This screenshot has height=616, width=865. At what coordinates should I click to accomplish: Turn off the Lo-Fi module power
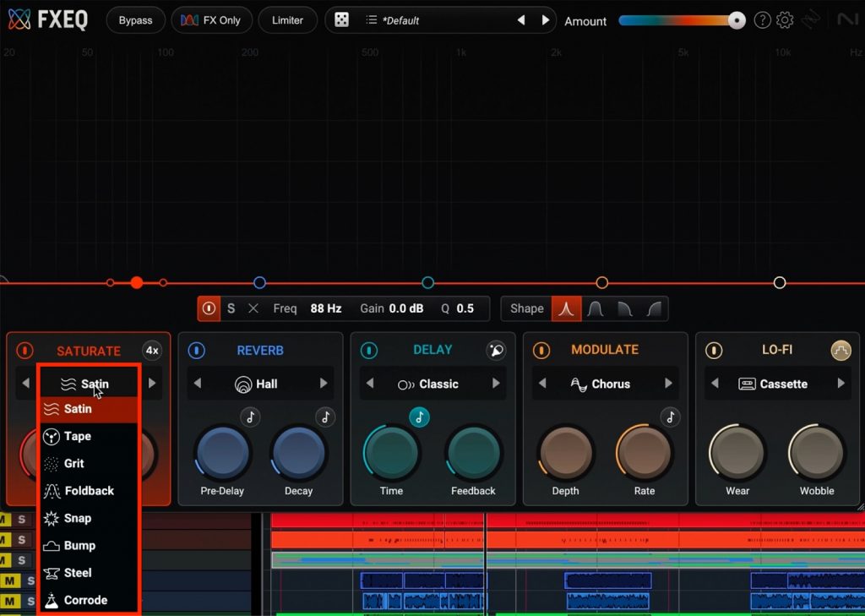pyautogui.click(x=714, y=350)
